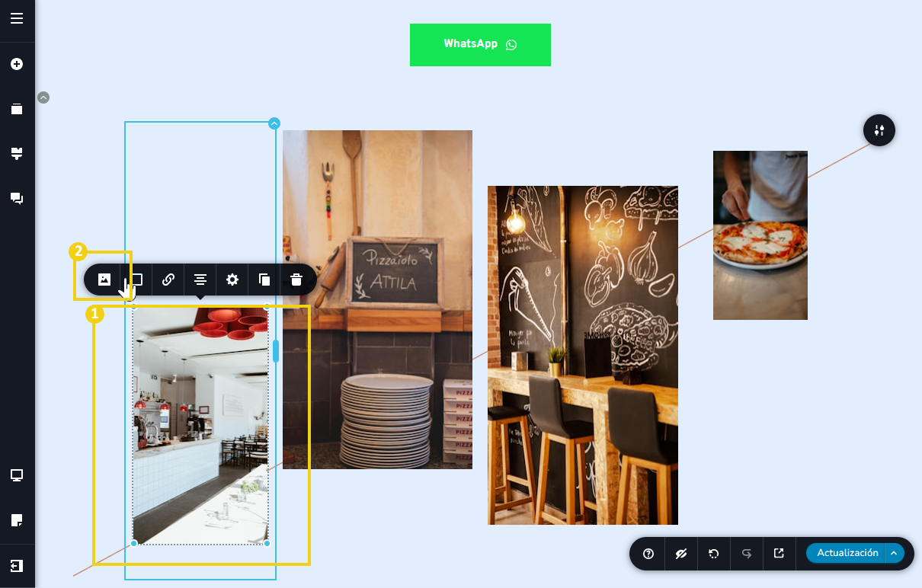Click the blue side resize handle of image
This screenshot has width=922, height=588.
point(276,351)
